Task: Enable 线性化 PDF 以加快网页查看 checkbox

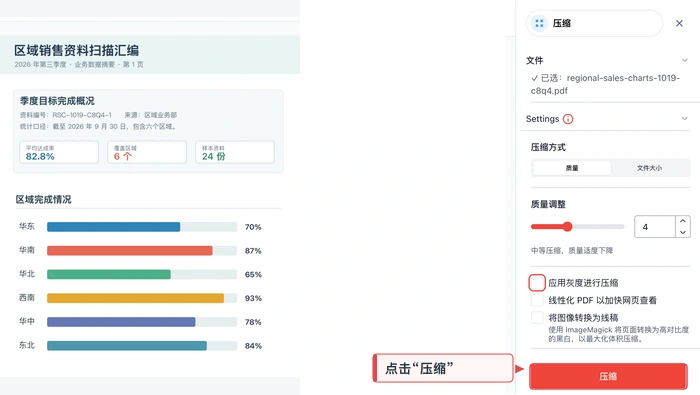Action: click(537, 300)
